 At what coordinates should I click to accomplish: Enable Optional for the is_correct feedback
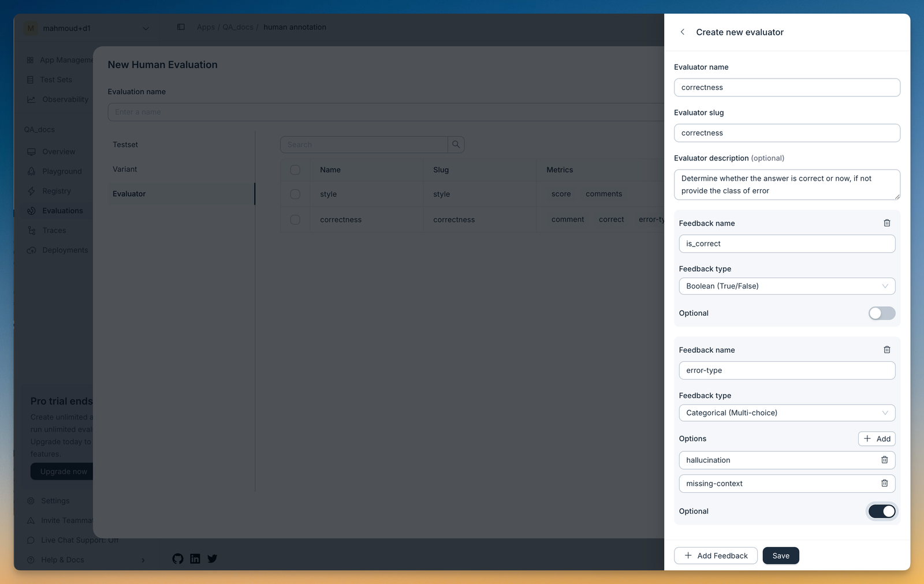point(881,313)
